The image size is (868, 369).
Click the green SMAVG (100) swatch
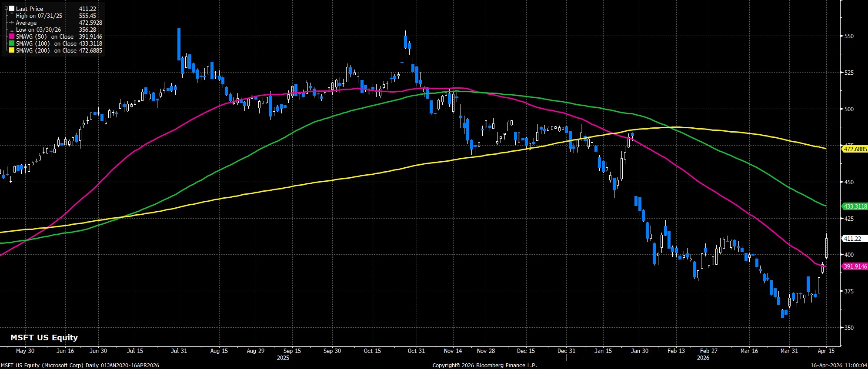pos(11,44)
